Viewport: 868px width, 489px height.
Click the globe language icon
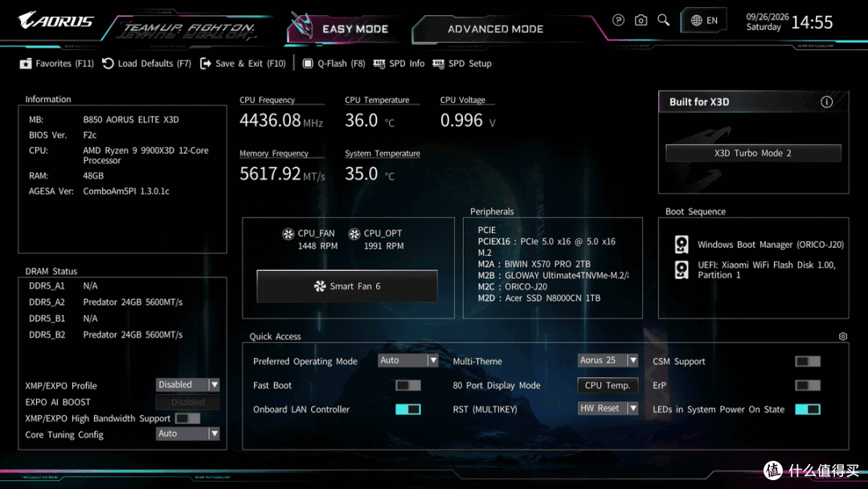(696, 20)
